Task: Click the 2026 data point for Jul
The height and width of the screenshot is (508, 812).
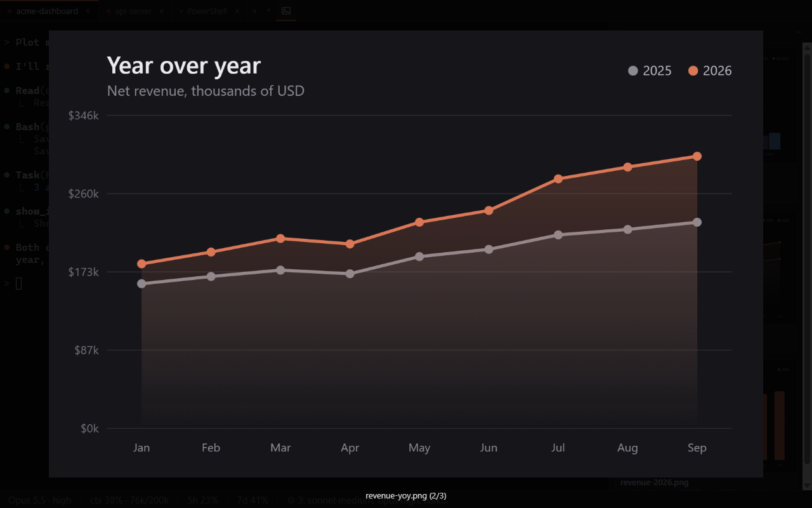Action: (558, 179)
